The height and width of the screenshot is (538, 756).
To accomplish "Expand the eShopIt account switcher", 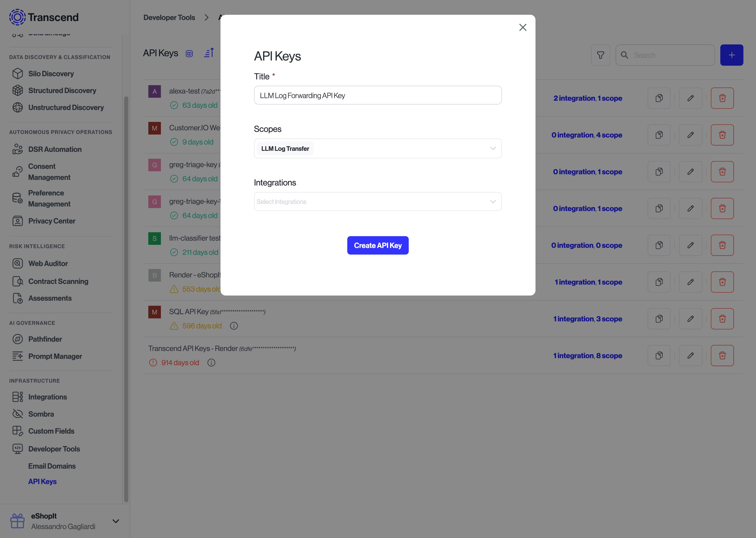I will point(116,521).
